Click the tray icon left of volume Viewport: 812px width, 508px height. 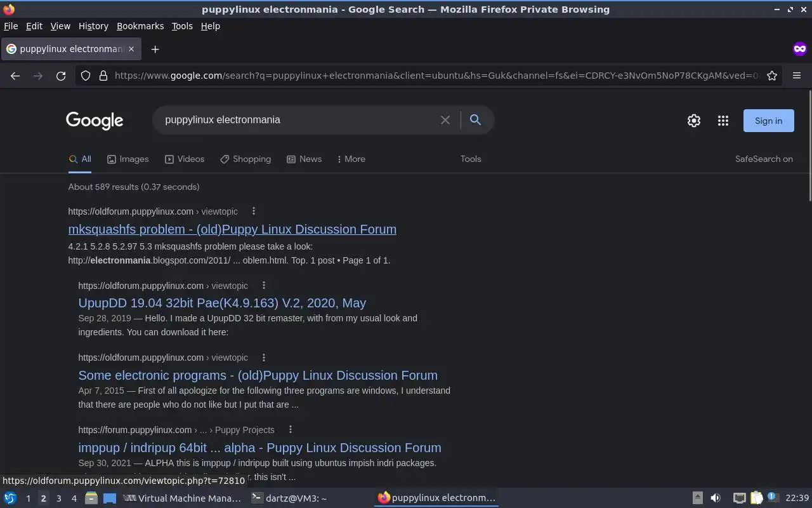[x=697, y=498]
